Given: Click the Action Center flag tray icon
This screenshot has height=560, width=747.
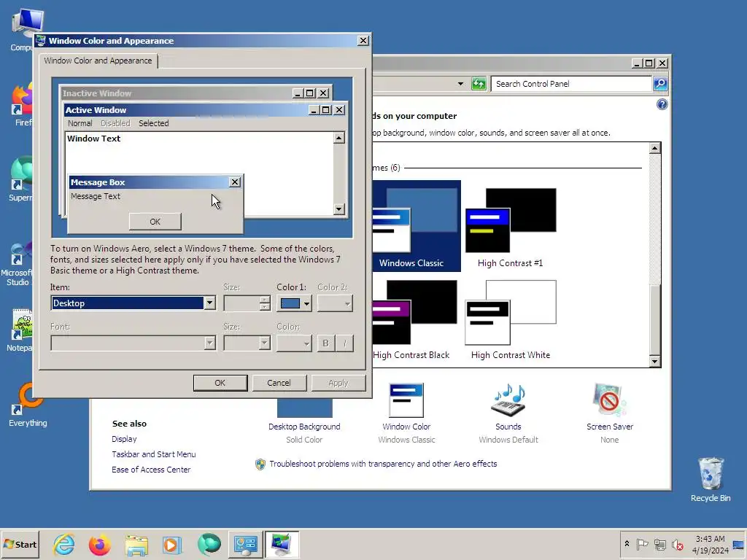Looking at the screenshot, I should tap(642, 544).
